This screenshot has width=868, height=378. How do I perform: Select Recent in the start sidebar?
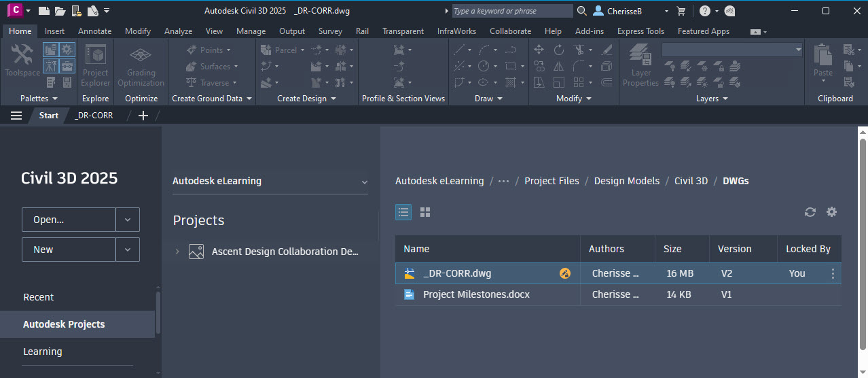click(39, 297)
